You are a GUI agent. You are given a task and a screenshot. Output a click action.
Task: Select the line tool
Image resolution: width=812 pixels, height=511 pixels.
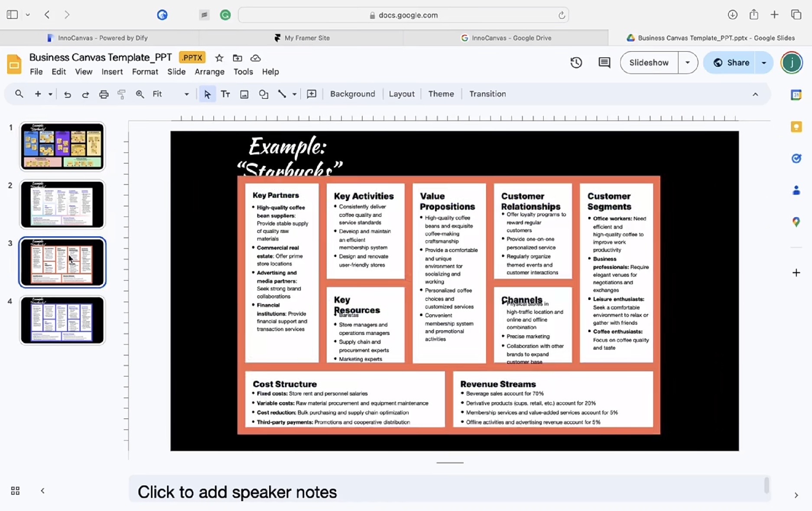282,94
